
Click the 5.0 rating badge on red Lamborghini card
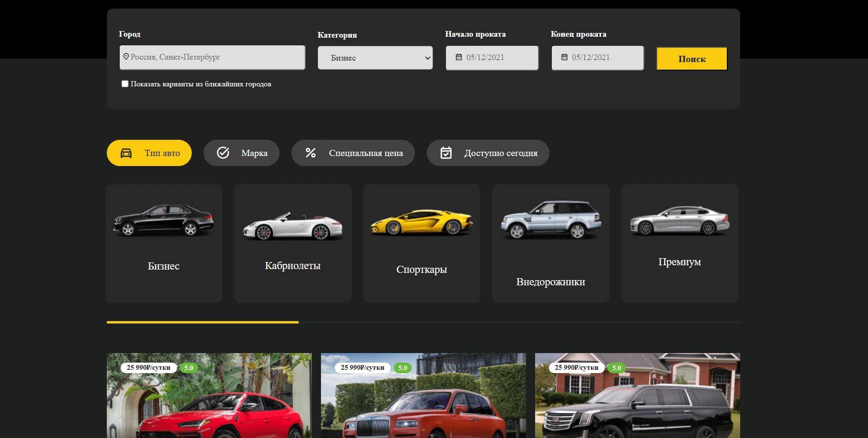coord(189,368)
